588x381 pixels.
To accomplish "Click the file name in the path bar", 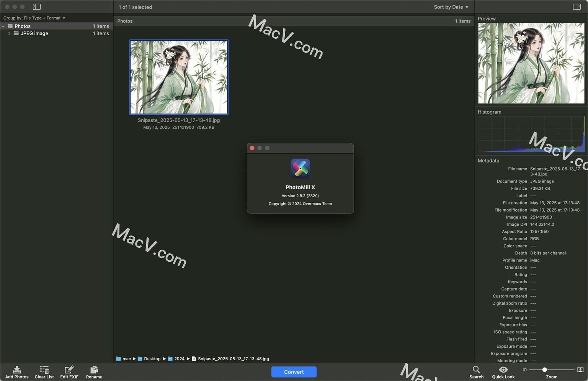I will click(x=234, y=359).
